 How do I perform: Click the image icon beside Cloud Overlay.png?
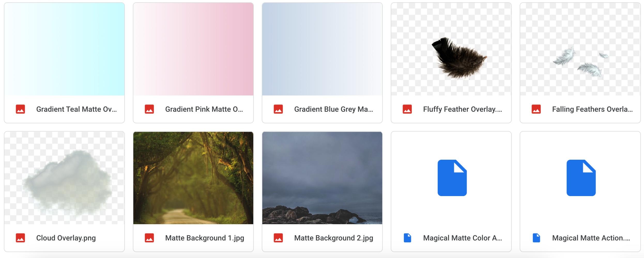point(20,238)
